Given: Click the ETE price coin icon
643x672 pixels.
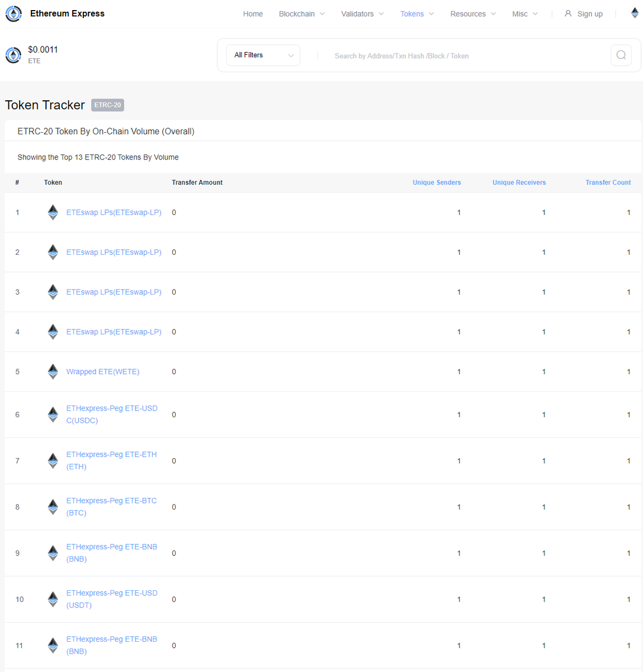Looking at the screenshot, I should tap(13, 55).
